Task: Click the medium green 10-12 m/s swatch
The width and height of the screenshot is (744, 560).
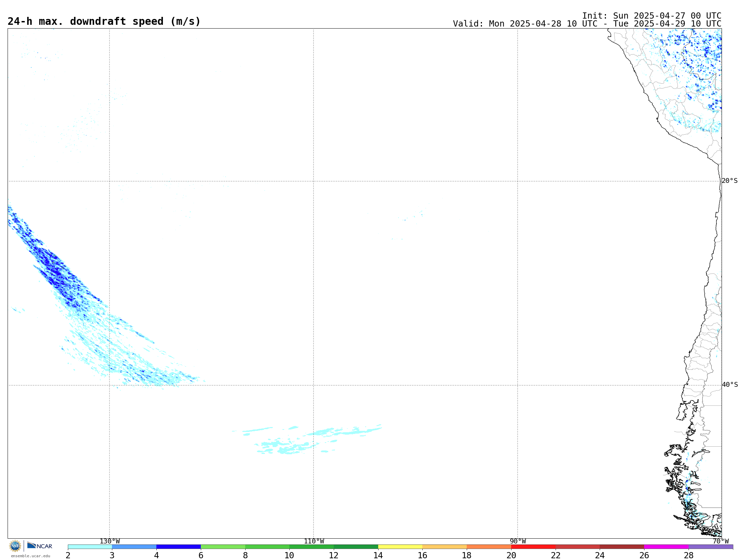Action: 312,547
